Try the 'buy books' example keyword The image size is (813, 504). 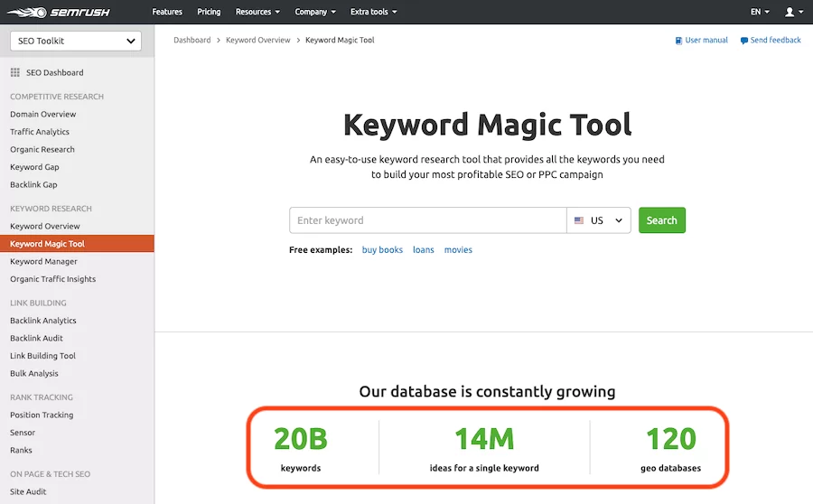click(382, 250)
